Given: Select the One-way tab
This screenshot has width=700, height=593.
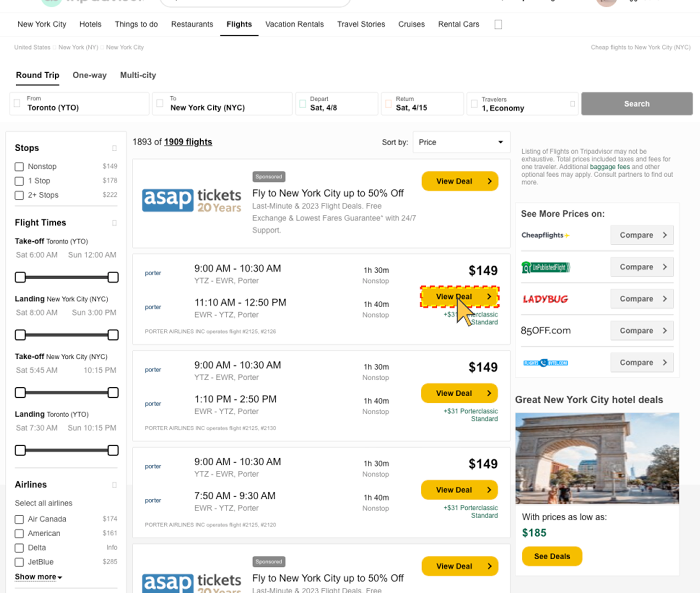Looking at the screenshot, I should point(89,75).
